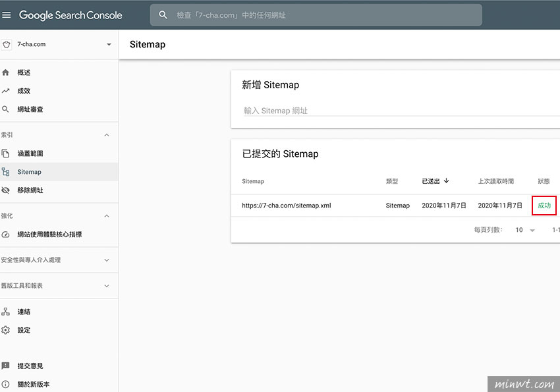This screenshot has width=560, height=392.
Task: Click the 上次讀取時間 column header
Action: coord(496,181)
